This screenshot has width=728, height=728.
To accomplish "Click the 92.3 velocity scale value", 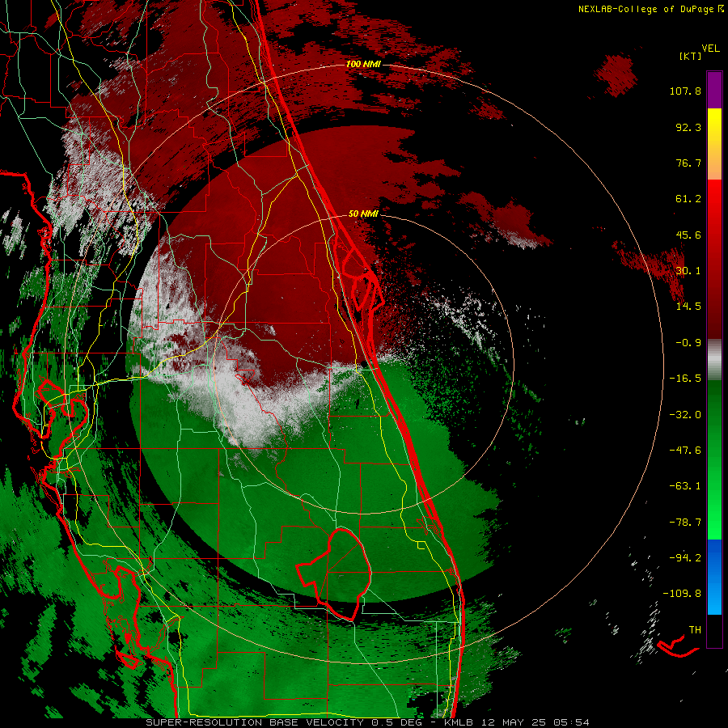I will coord(688,127).
